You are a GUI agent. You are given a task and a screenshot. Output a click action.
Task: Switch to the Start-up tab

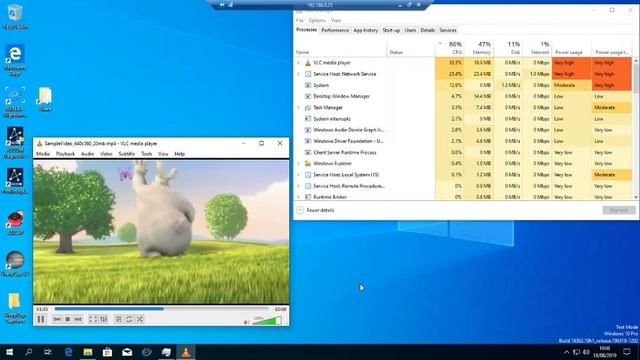[391, 30]
